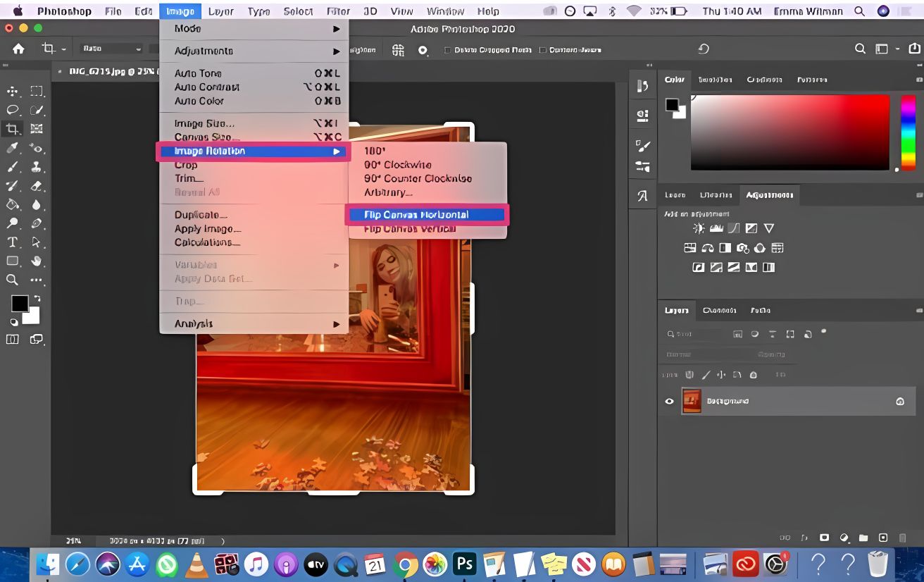
Task: Click the Background layer thumbnail
Action: click(x=691, y=400)
